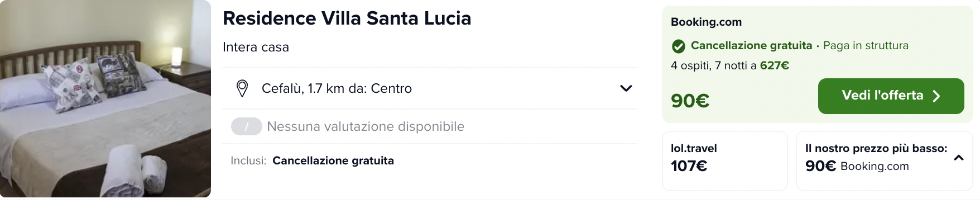Image resolution: width=980 pixels, height=208 pixels.
Task: Click the gray rating badge with slash
Action: click(x=246, y=126)
